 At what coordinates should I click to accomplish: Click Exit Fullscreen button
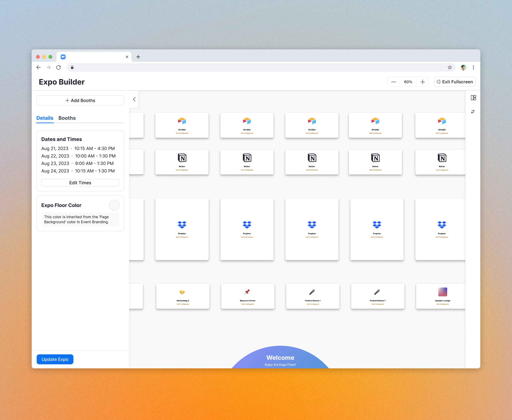click(454, 82)
